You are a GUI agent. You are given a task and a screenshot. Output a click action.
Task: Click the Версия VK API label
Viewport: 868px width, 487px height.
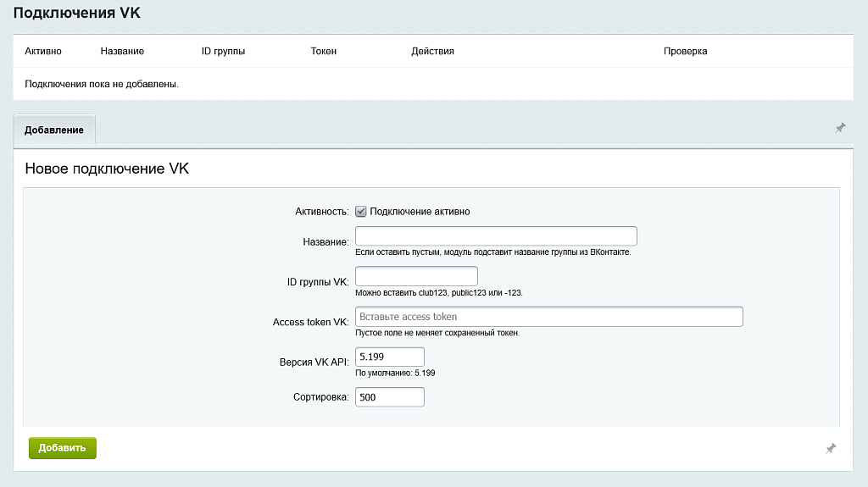pyautogui.click(x=314, y=362)
